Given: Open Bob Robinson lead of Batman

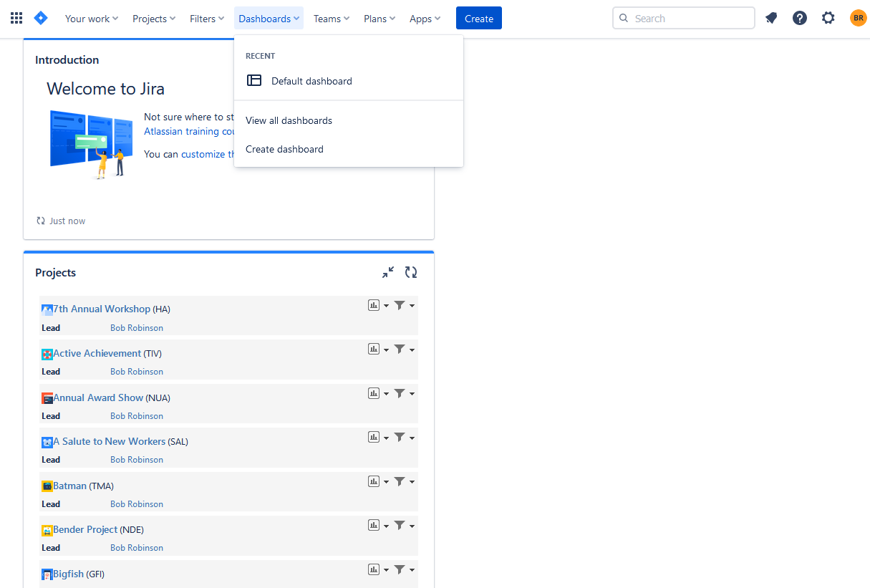Looking at the screenshot, I should coord(137,504).
